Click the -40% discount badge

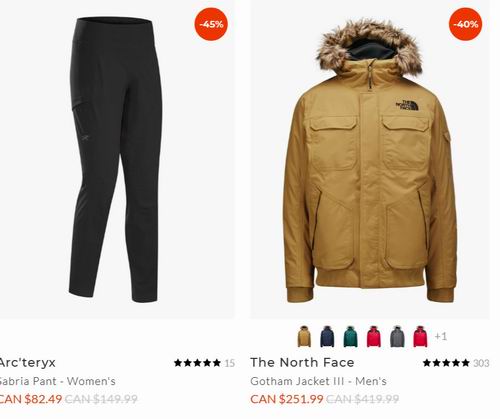465,24
